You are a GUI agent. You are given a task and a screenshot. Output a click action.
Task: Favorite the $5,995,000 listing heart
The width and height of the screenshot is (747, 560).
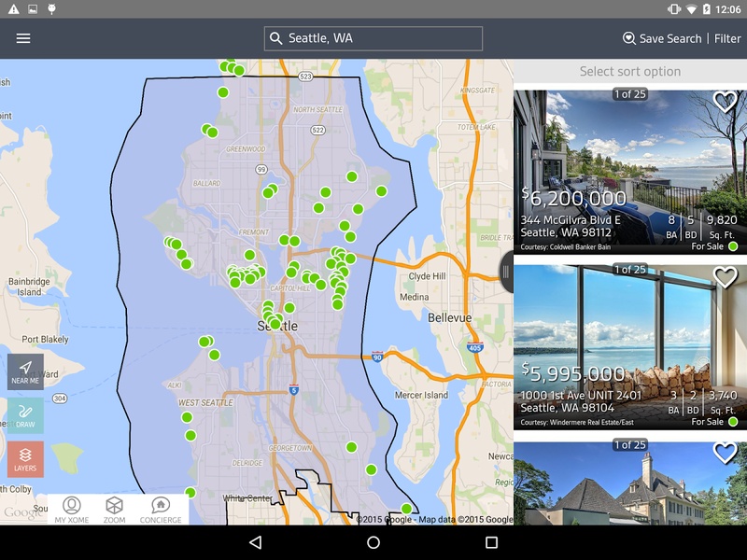[726, 277]
